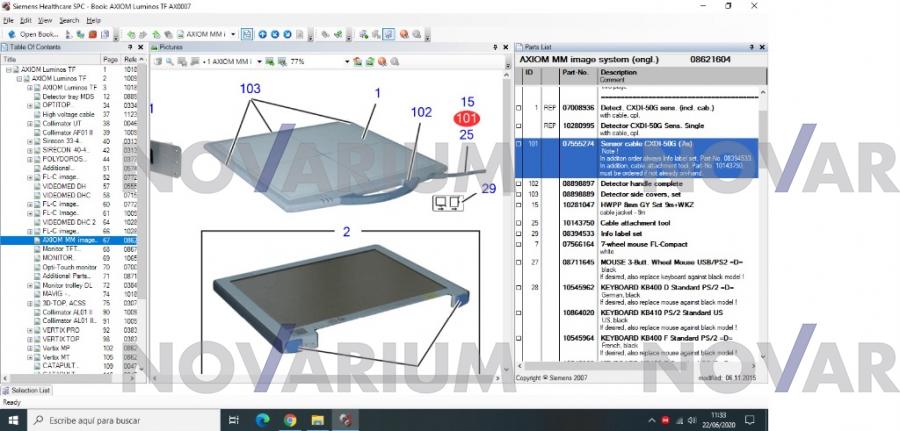900x431 pixels.
Task: Close the Table Of Contents panel
Action: coord(142,47)
